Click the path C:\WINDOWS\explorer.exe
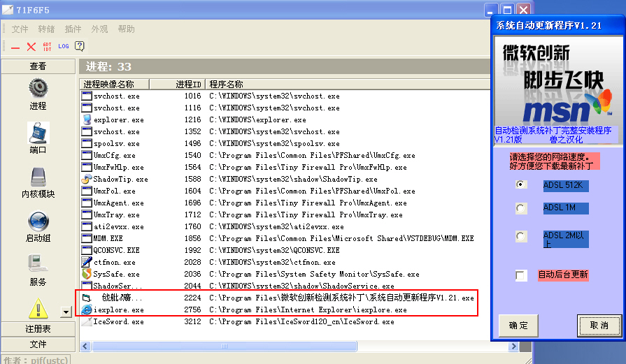626x364 pixels. 257,119
